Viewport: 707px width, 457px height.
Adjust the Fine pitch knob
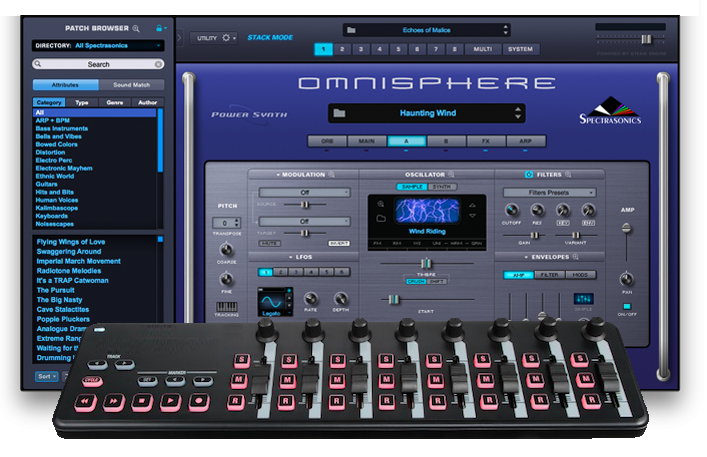226,279
